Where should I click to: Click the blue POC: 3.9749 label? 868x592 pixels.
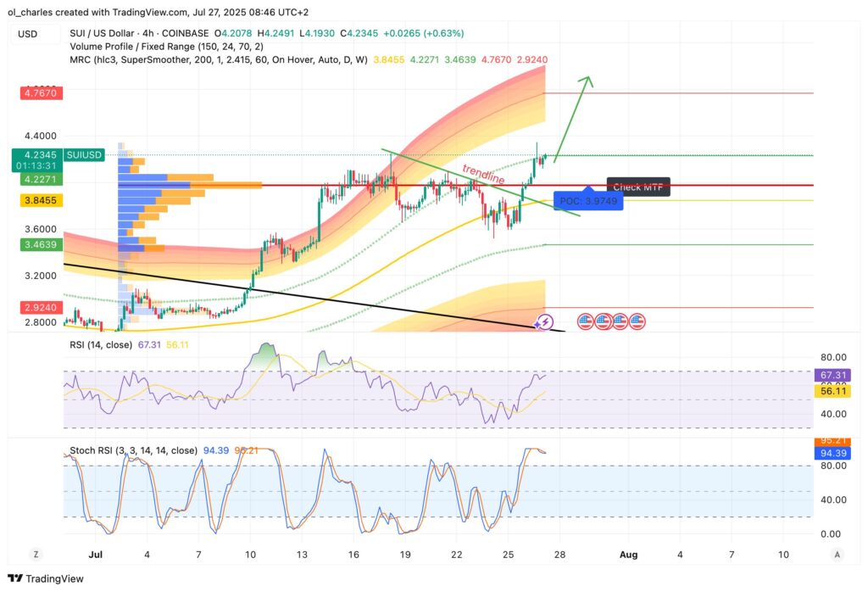point(588,201)
